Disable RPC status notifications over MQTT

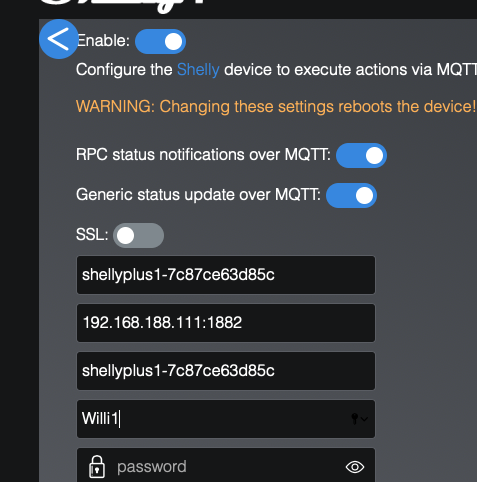(x=361, y=155)
